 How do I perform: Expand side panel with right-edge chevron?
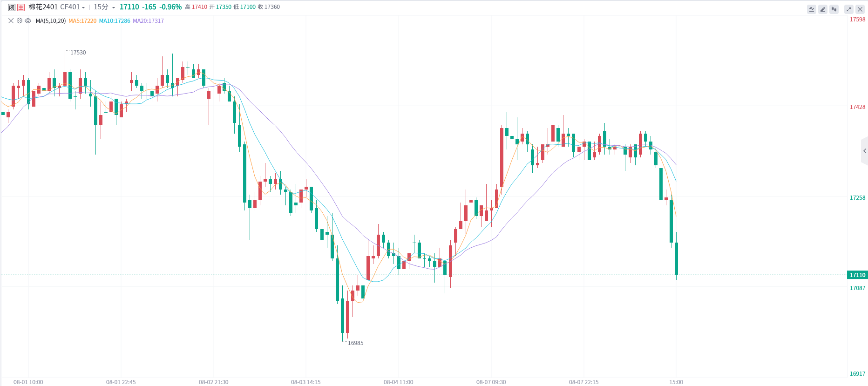pos(865,151)
